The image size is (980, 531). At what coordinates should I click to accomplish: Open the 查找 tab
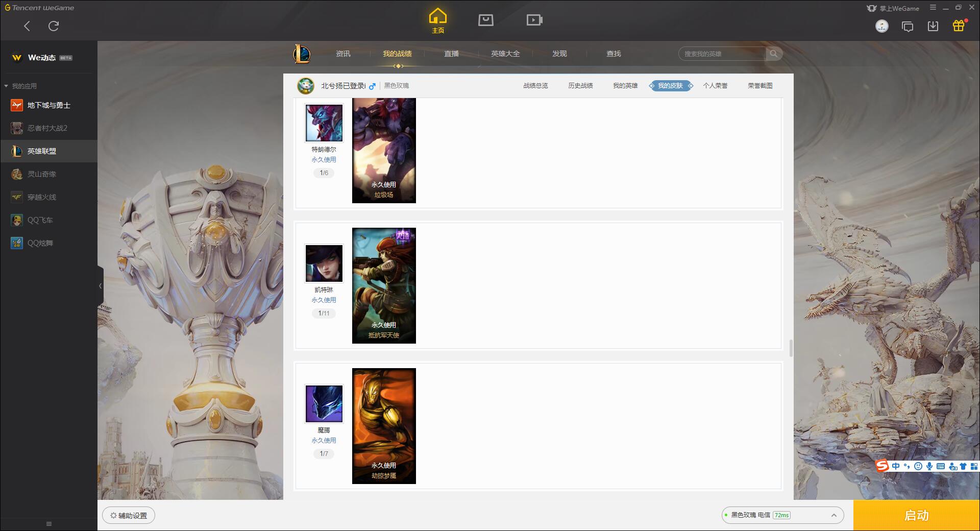[614, 54]
